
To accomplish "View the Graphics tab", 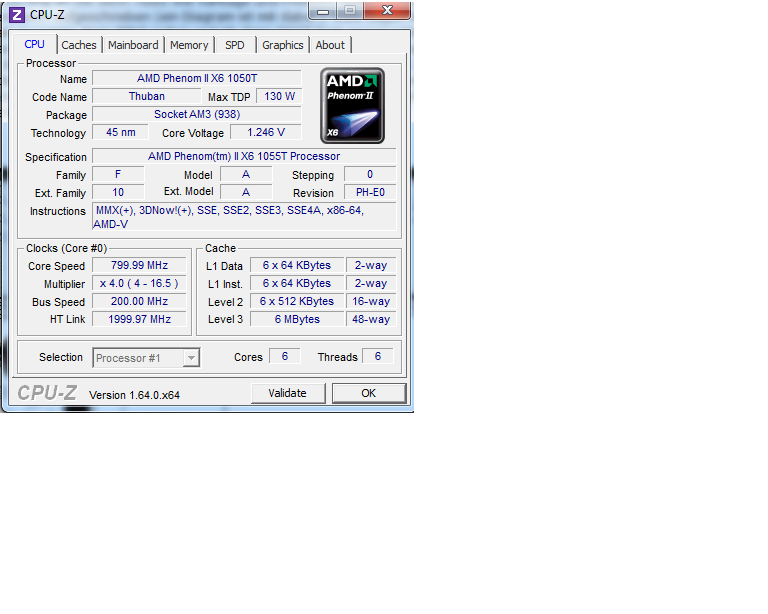I will [x=283, y=45].
